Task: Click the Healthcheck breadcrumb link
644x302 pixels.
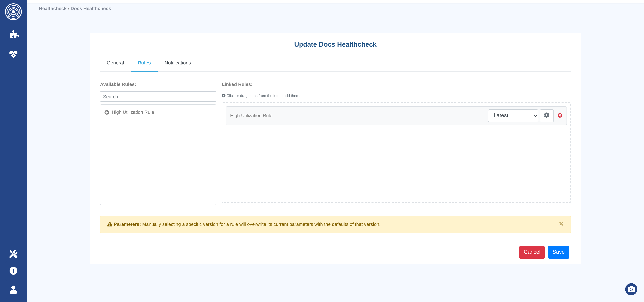Action: click(52, 9)
